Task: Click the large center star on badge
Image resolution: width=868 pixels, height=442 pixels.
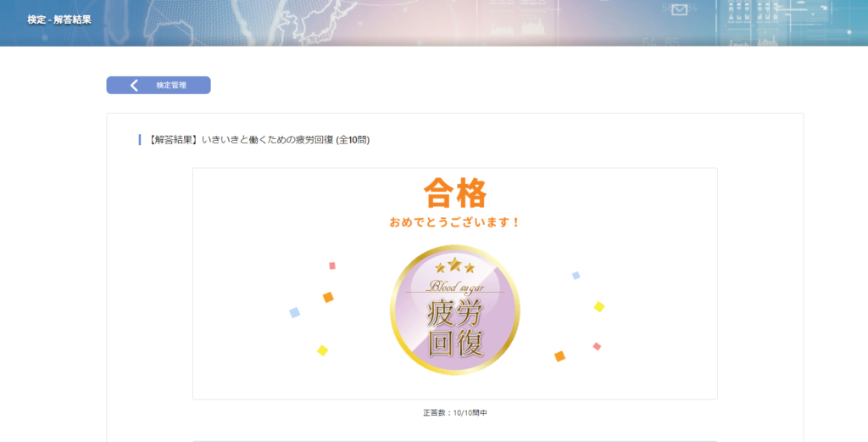Action: 455,264
